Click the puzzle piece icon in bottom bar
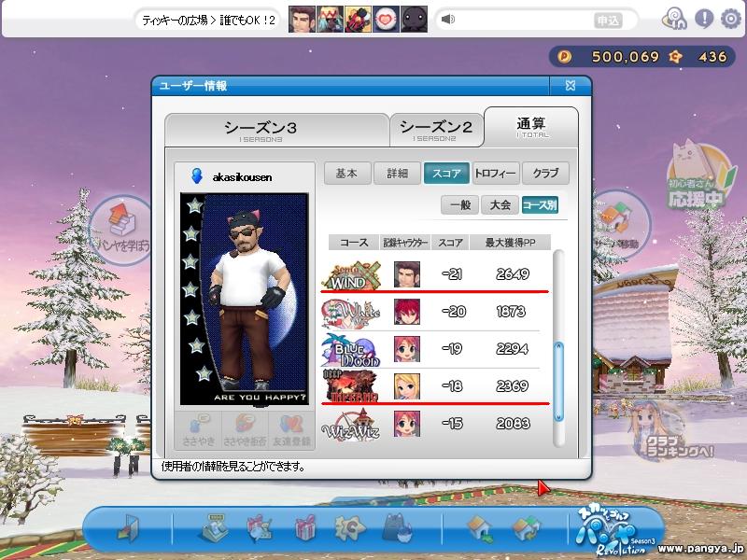The image size is (747, 560). pyautogui.click(x=350, y=528)
